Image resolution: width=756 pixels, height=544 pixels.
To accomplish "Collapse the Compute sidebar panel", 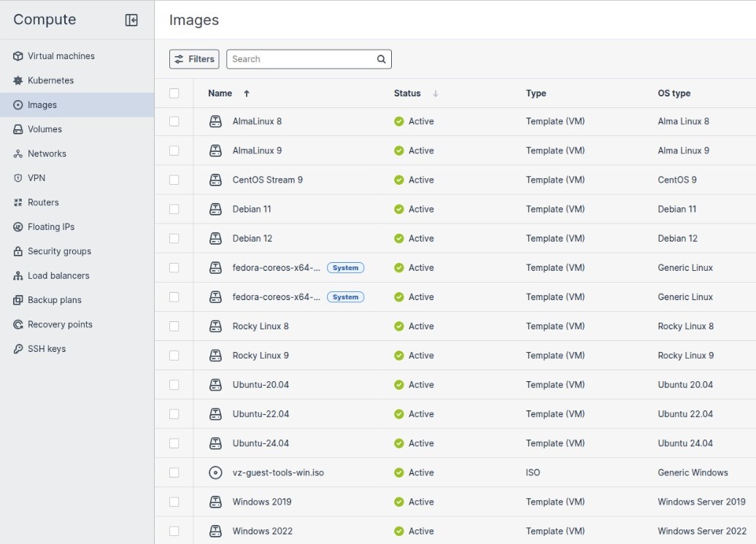I will (131, 20).
